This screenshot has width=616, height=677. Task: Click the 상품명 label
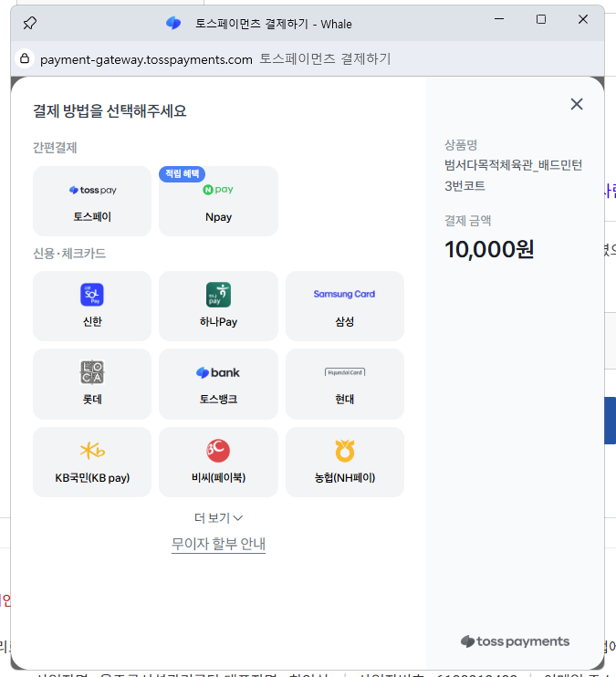[x=461, y=145]
